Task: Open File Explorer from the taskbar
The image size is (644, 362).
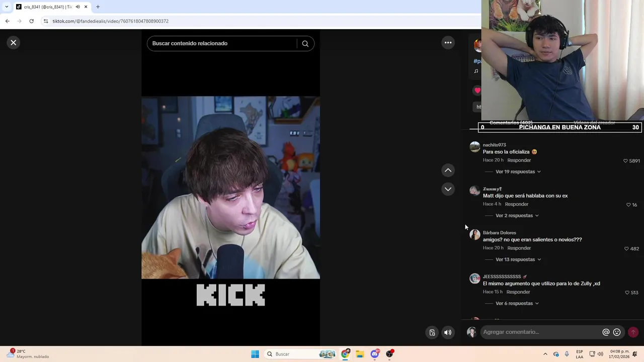Action: 360,354
